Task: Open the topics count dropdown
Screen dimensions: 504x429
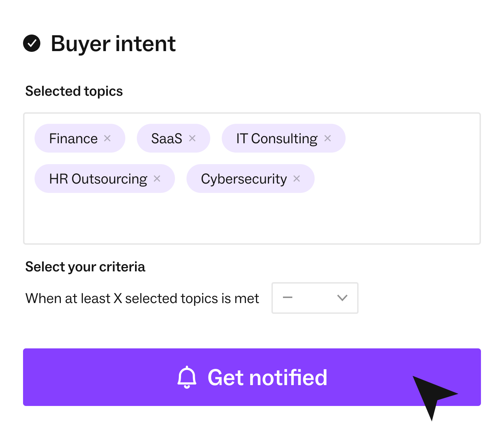Action: (315, 298)
